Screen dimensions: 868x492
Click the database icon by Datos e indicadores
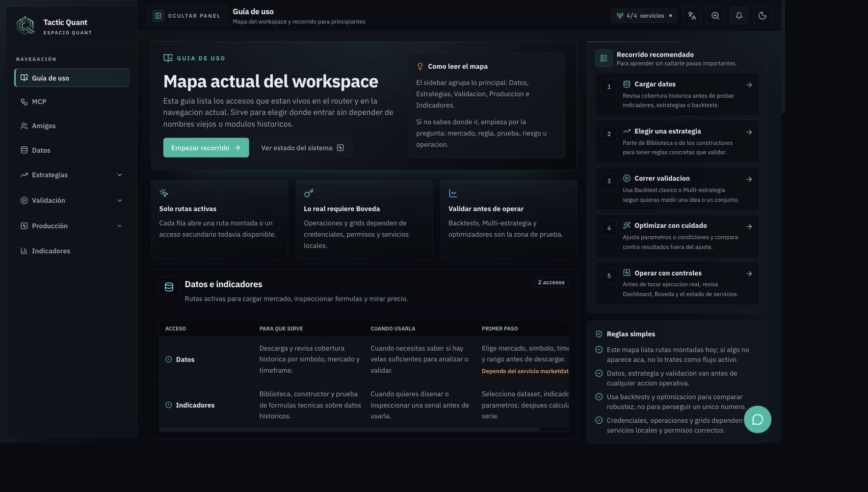click(169, 287)
